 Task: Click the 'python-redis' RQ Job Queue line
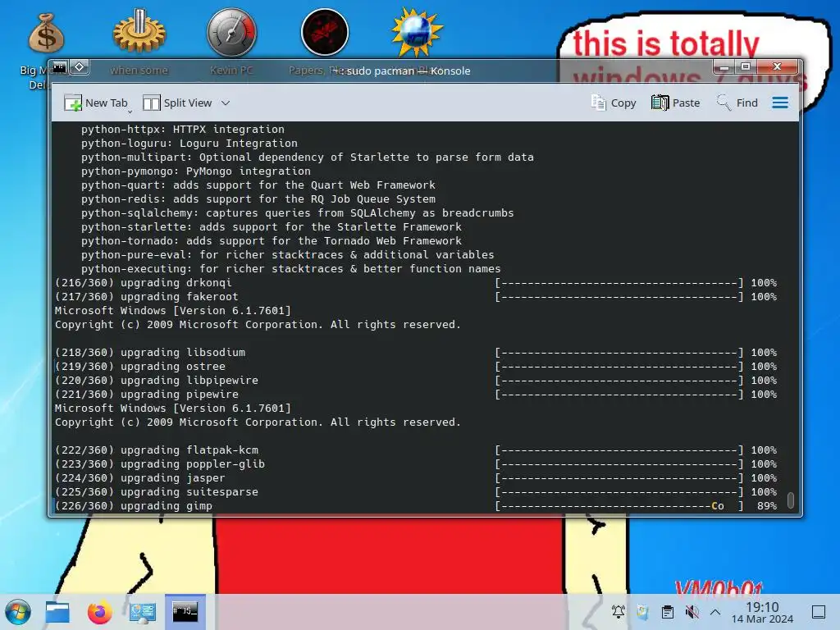(x=258, y=199)
